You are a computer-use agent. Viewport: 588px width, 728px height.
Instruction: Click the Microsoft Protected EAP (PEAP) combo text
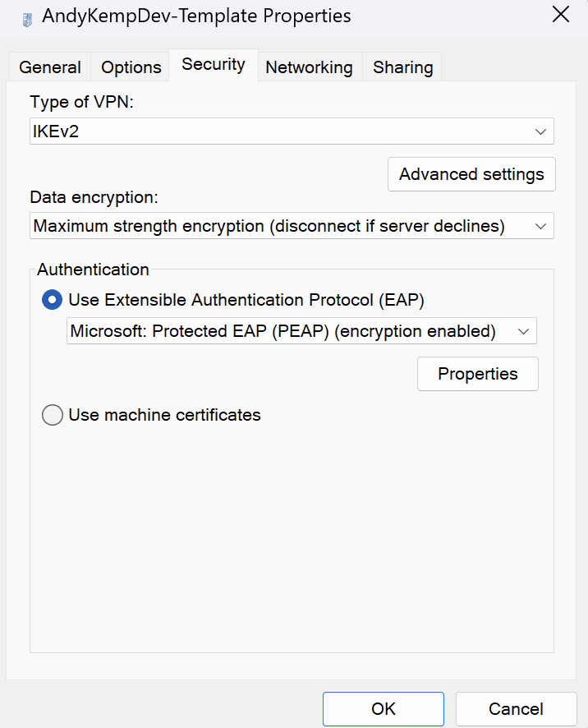283,331
